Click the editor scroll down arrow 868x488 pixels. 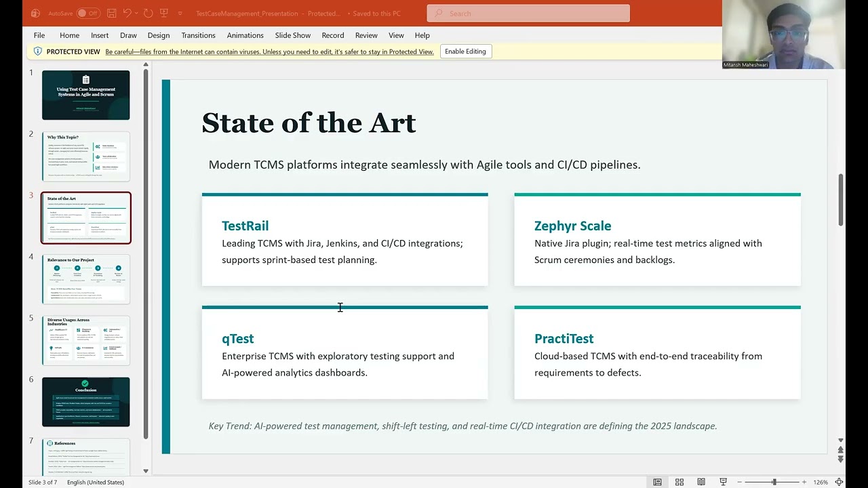coord(841,441)
